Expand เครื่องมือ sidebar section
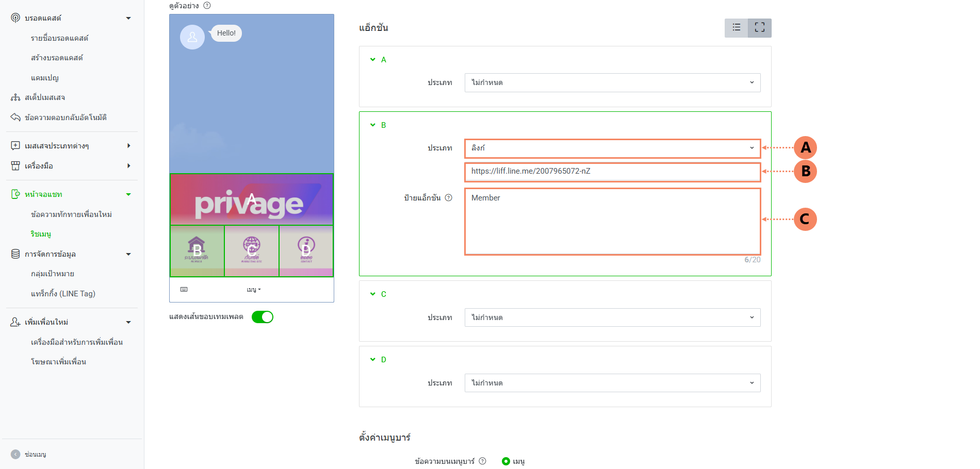 tap(39, 166)
